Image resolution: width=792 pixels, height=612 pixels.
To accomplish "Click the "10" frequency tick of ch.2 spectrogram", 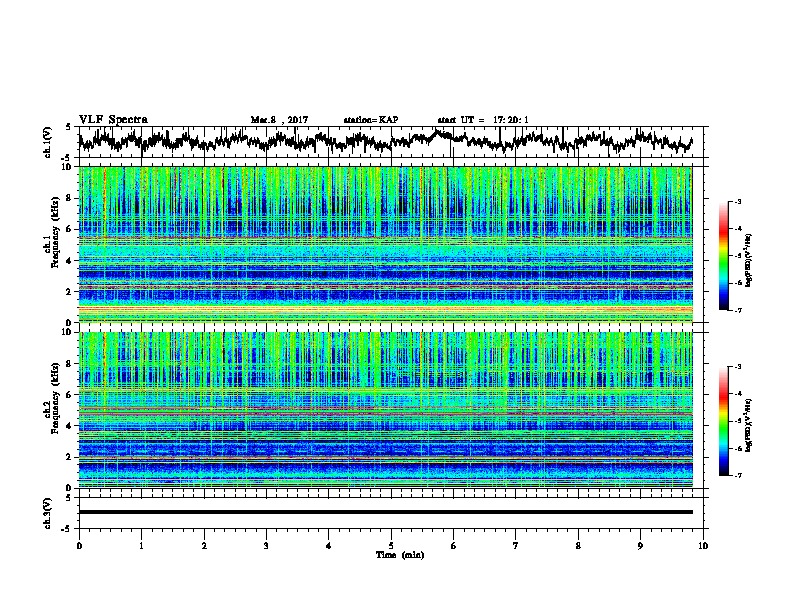I will pos(67,332).
